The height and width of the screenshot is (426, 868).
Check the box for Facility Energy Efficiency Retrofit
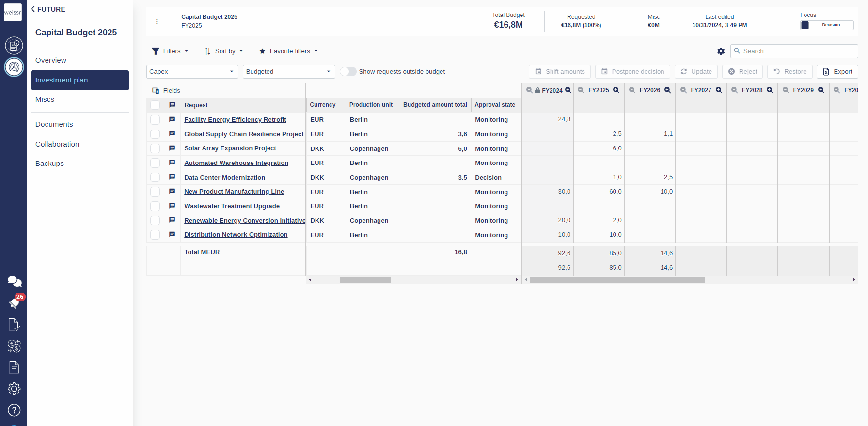point(155,119)
